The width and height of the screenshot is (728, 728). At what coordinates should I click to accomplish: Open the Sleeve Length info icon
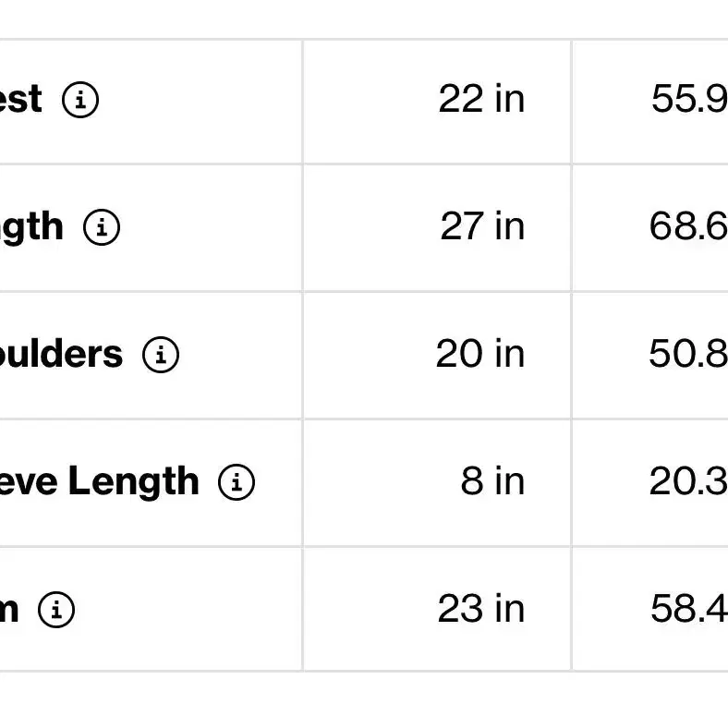237,482
